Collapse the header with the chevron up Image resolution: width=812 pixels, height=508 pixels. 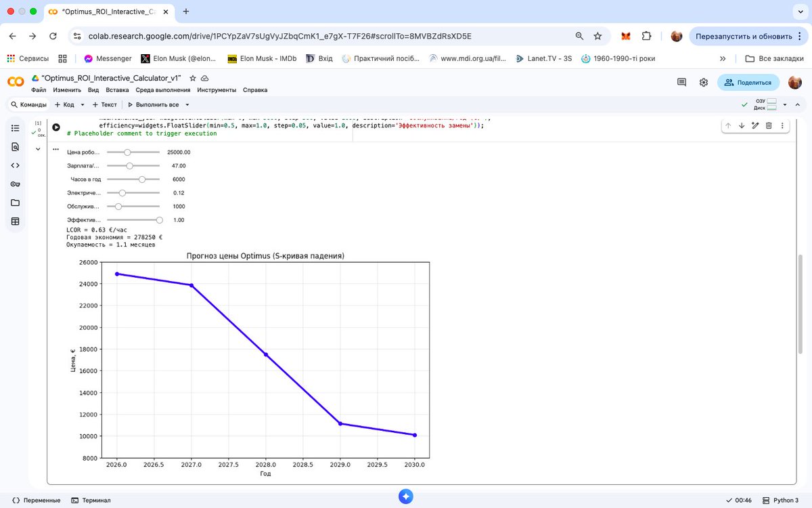pos(798,105)
